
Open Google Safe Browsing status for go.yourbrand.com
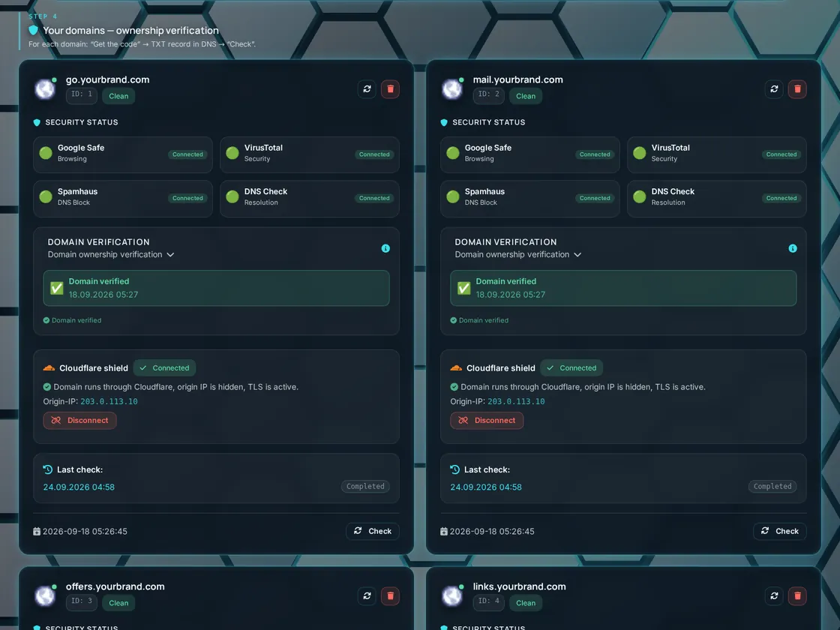[x=123, y=154]
